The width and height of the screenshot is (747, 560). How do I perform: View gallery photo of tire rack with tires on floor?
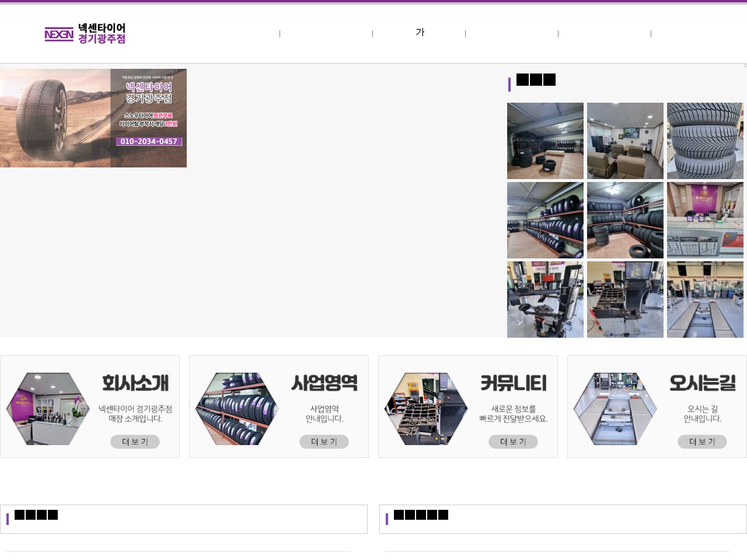pyautogui.click(x=625, y=220)
